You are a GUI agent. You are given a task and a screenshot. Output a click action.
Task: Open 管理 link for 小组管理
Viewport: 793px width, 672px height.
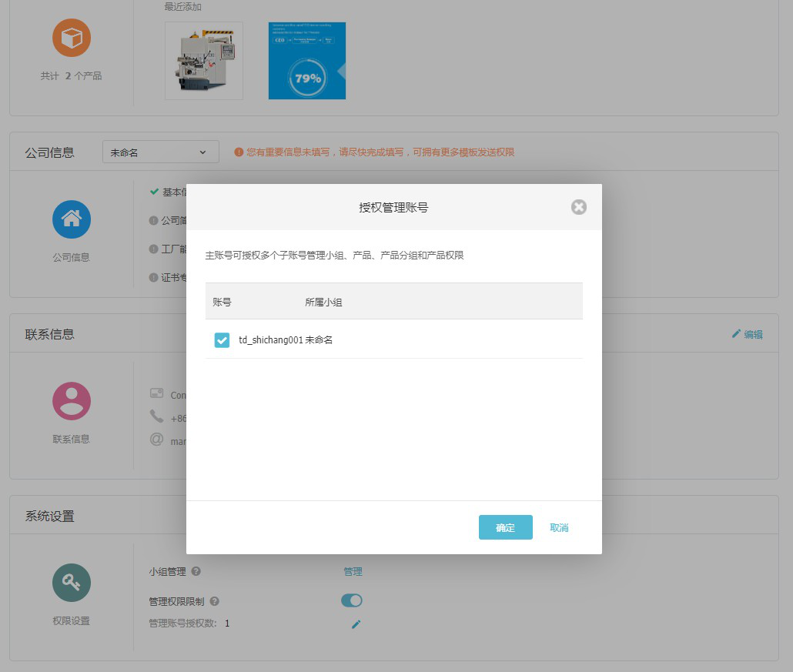click(x=353, y=571)
